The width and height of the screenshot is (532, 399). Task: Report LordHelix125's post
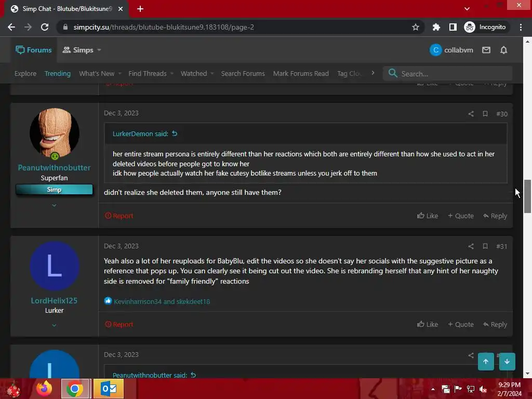(119, 324)
